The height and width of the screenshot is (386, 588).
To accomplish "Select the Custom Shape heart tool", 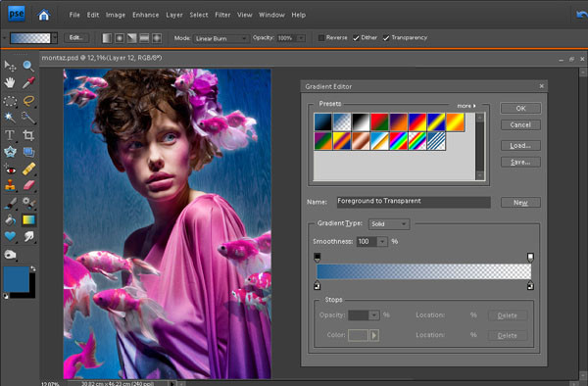I will coord(10,236).
